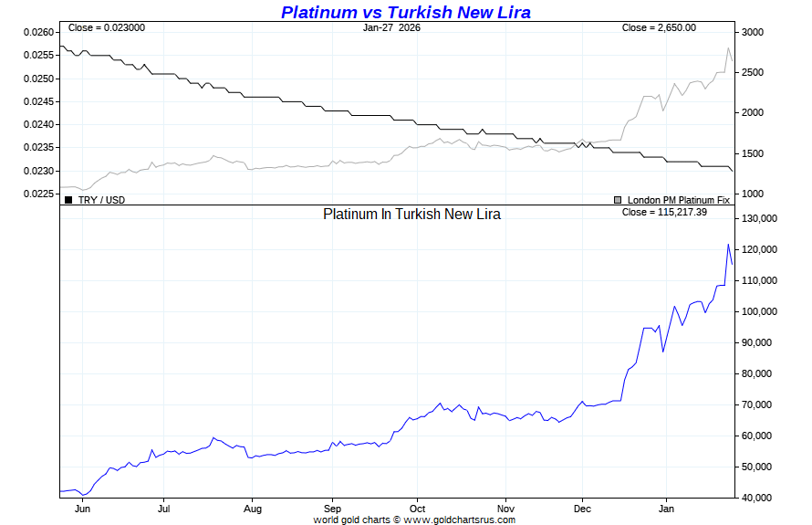Click the gray platinum fix line's peak
This screenshot has width=812, height=525.
pyautogui.click(x=728, y=48)
